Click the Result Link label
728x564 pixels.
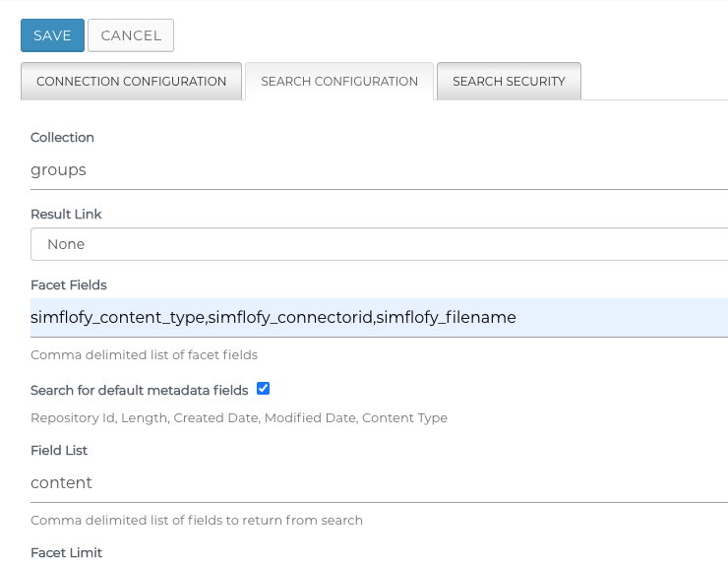click(66, 214)
